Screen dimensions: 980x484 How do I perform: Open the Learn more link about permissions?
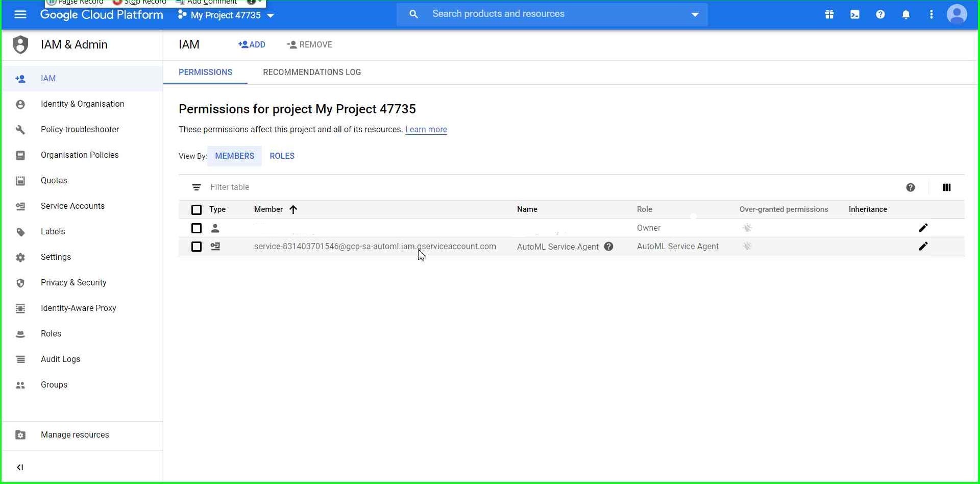point(426,130)
